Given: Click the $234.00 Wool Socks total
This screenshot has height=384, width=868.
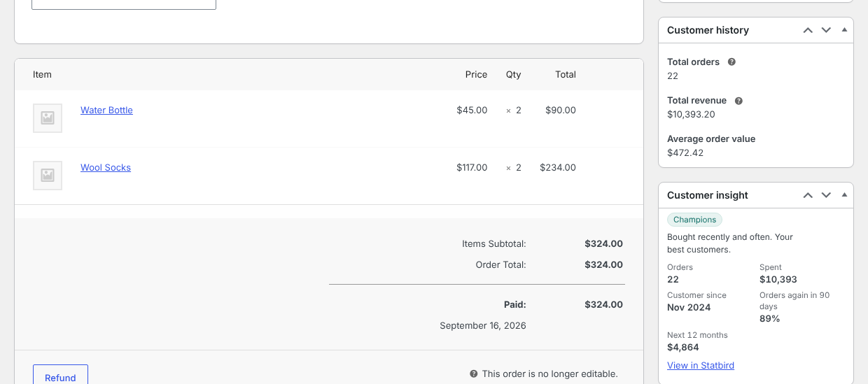Looking at the screenshot, I should tap(558, 168).
